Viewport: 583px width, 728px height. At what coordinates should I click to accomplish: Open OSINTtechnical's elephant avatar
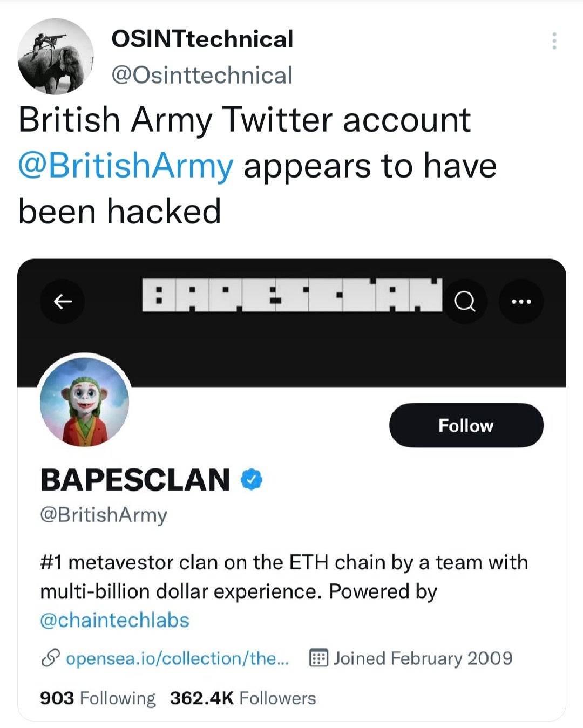point(55,56)
